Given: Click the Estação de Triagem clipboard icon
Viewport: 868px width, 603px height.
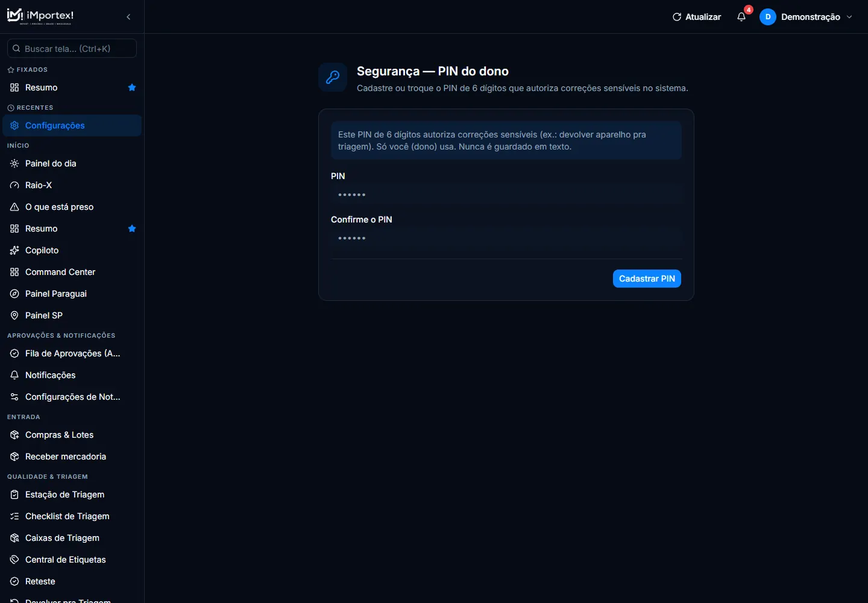Looking at the screenshot, I should [x=14, y=494].
